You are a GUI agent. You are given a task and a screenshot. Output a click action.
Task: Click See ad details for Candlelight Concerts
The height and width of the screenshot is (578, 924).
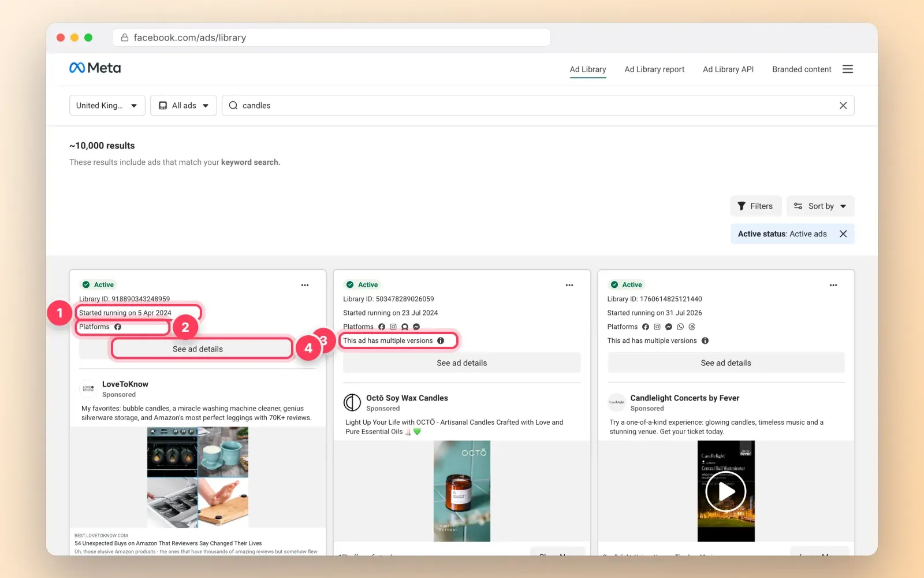(x=726, y=363)
